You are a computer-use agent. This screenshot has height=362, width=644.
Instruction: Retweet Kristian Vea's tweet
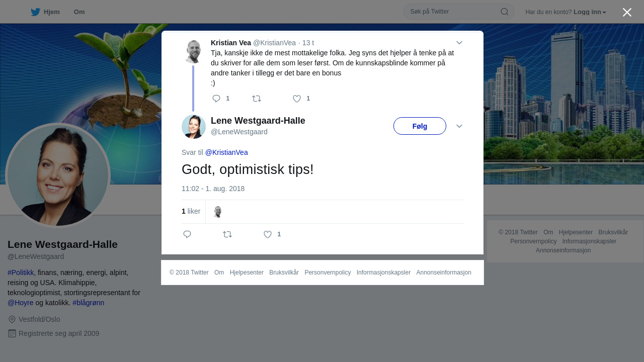[257, 99]
